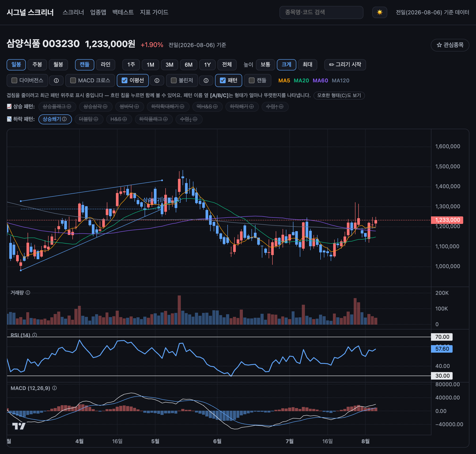Open info icon next to 볼린저
Viewport: 476px width, 454px height.
(206, 81)
